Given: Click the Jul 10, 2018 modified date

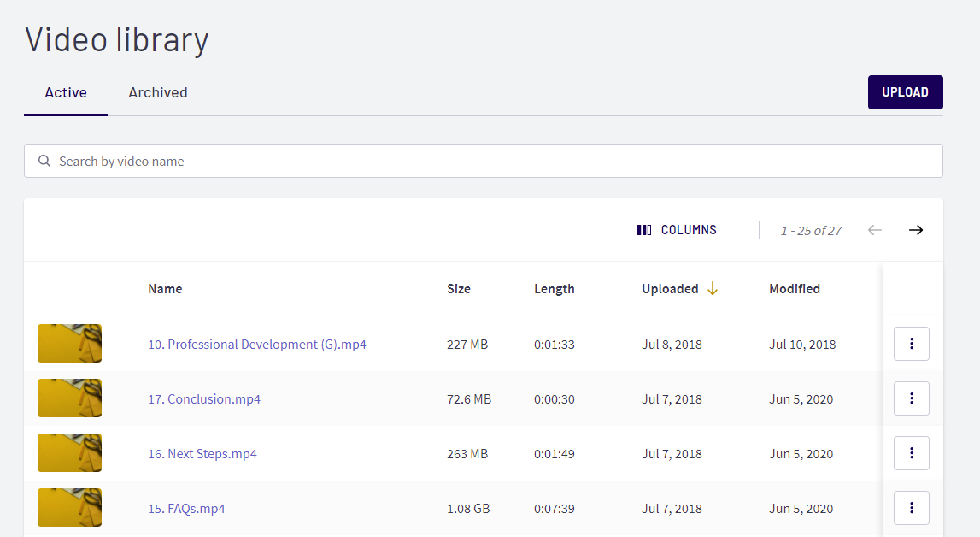Looking at the screenshot, I should coord(802,345).
